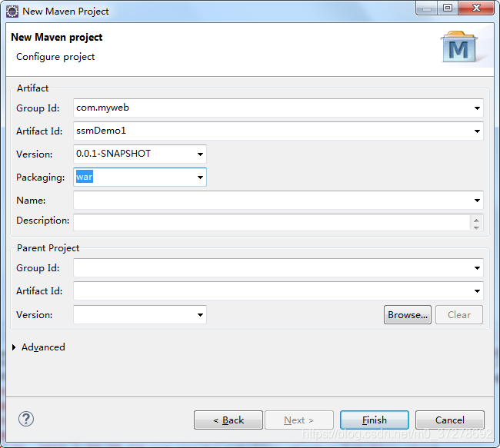Expand the Advanced section

coord(14,347)
